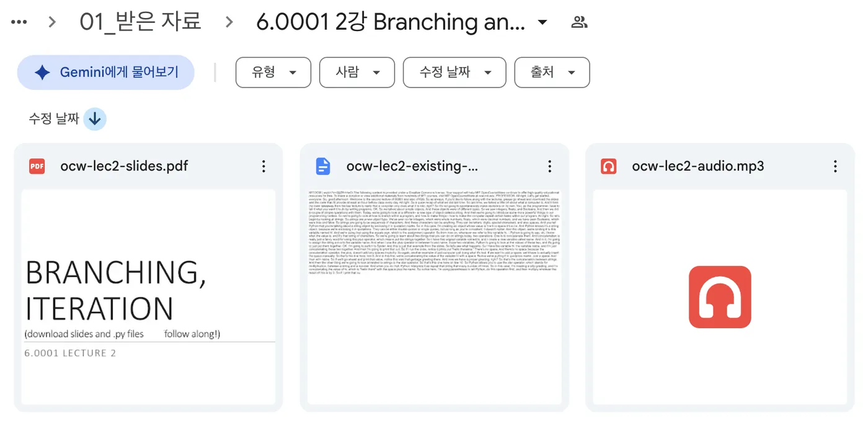
Task: Click Gemini에게 물어보기 button
Action: pos(105,73)
